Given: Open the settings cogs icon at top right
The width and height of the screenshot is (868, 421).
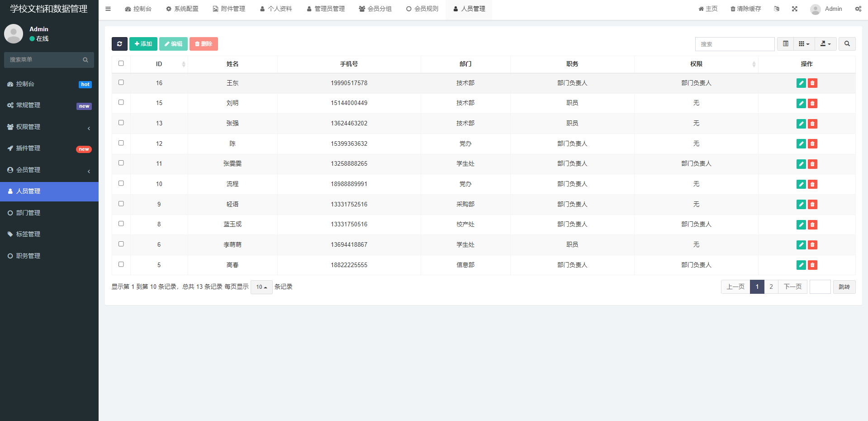Looking at the screenshot, I should (x=858, y=9).
